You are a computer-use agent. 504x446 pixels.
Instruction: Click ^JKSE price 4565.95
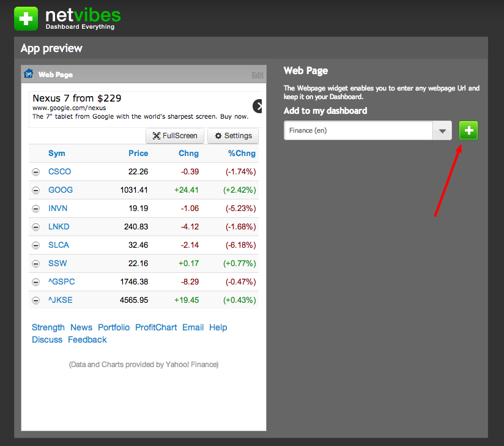pyautogui.click(x=134, y=300)
